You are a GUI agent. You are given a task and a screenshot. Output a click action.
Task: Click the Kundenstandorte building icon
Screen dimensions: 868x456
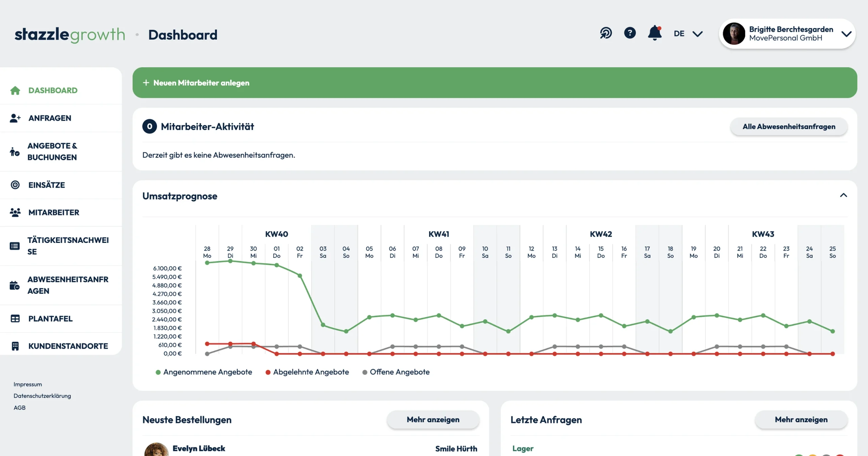pos(15,346)
